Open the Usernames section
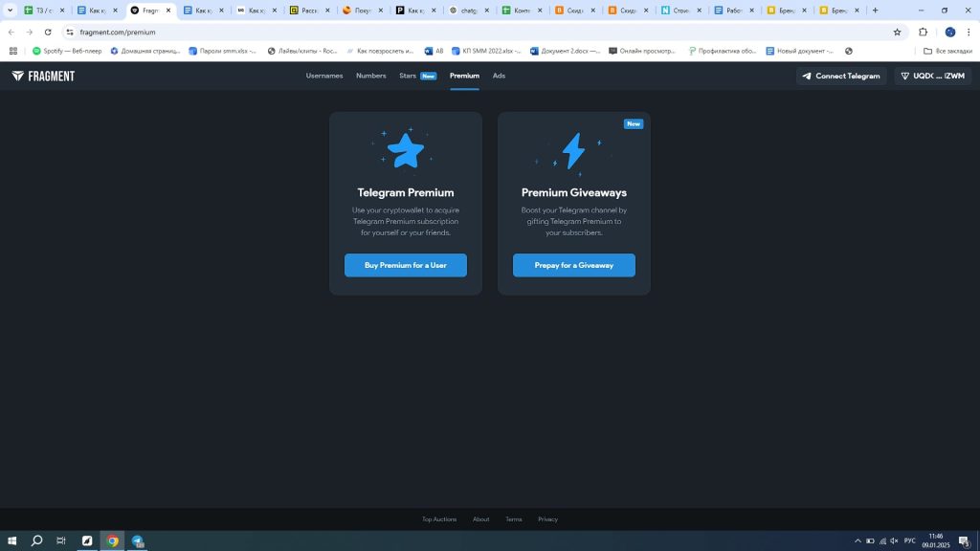 (324, 76)
